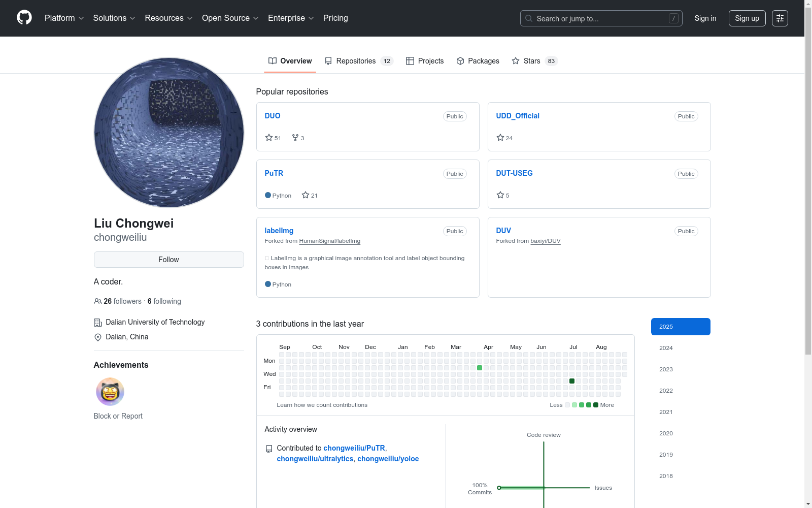Viewport: 812px width, 508px height.
Task: Click Liu Chongwei's profile avatar
Action: (169, 133)
